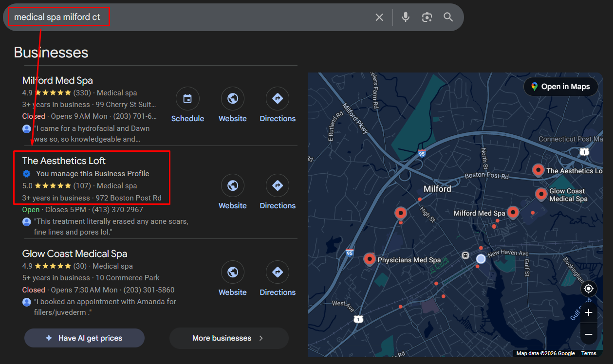The height and width of the screenshot is (364, 613).
Task: Click the Businesses heading
Action: click(51, 53)
